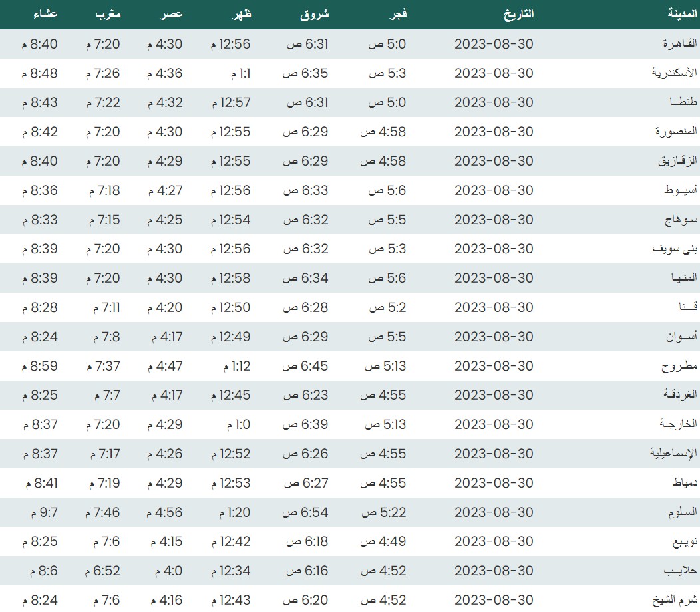This screenshot has width=700, height=612.
Task: Click the المدينة column header
Action: [x=682, y=13]
